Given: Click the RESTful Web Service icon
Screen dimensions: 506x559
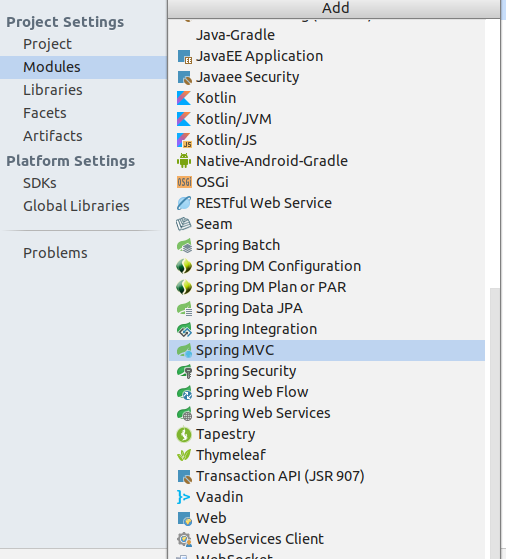Looking at the screenshot, I should point(184,203).
